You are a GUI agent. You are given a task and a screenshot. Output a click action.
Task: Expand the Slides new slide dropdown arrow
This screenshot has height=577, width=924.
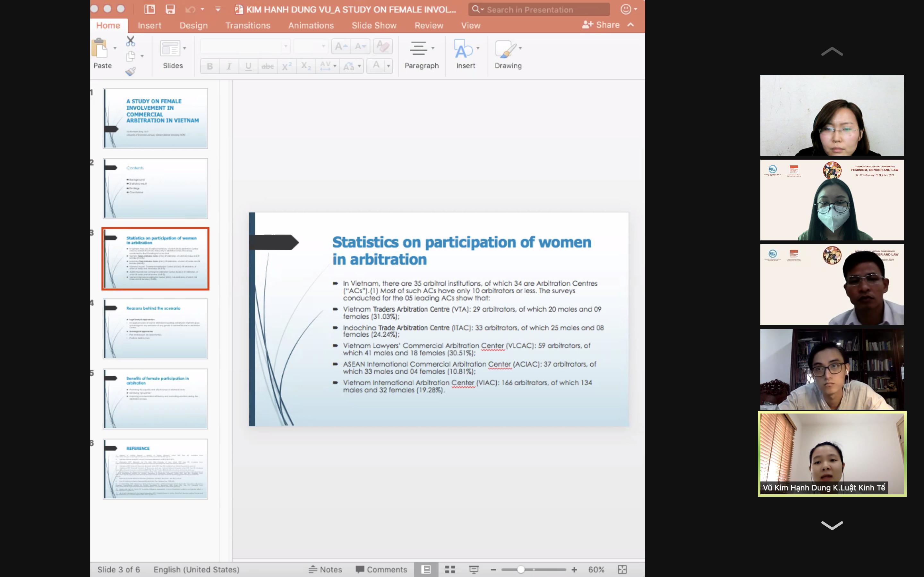(185, 48)
